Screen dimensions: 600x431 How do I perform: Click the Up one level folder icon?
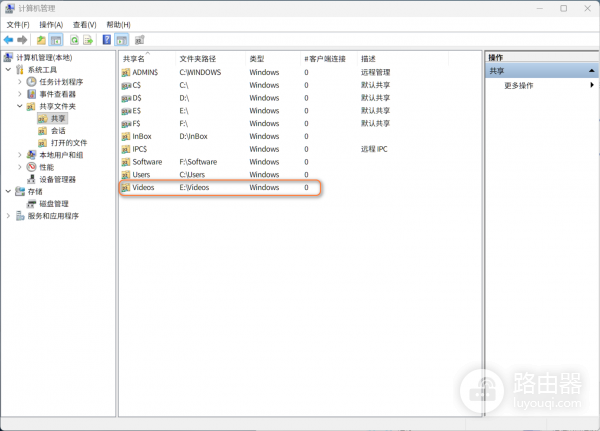pos(41,40)
